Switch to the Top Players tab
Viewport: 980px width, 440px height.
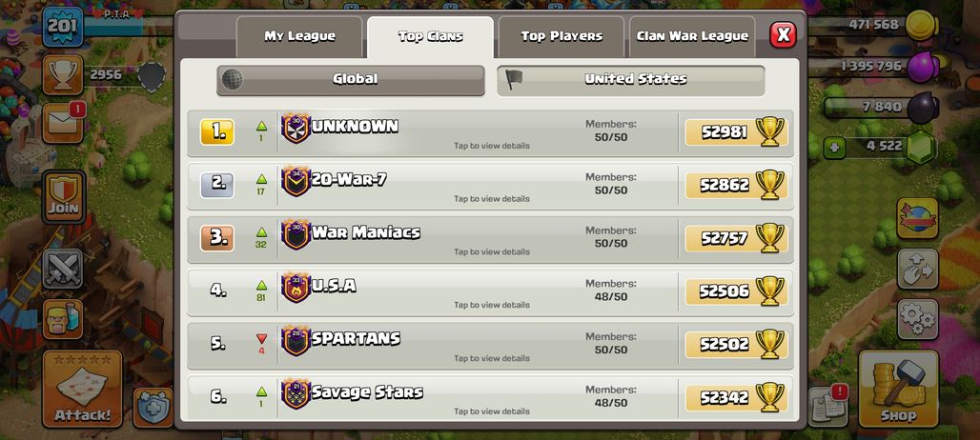click(561, 37)
